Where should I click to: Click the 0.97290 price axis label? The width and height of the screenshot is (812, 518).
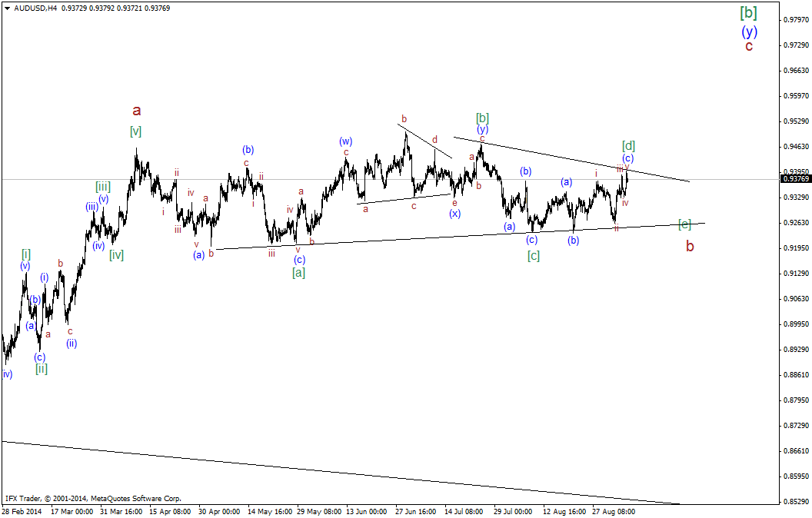tap(796, 45)
